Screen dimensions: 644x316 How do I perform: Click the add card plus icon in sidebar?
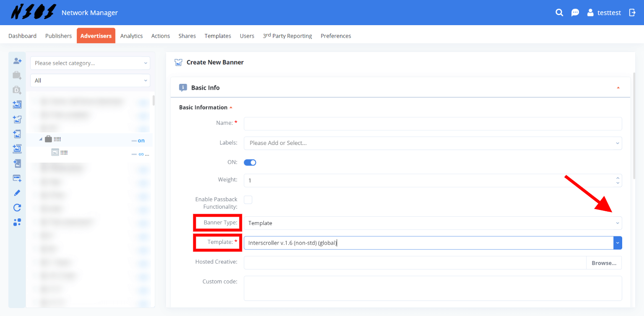[17, 178]
